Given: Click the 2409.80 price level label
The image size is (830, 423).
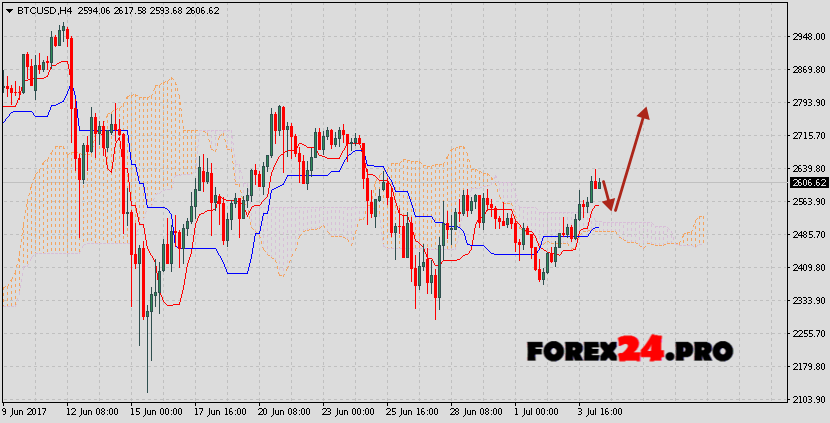Looking at the screenshot, I should tap(807, 268).
